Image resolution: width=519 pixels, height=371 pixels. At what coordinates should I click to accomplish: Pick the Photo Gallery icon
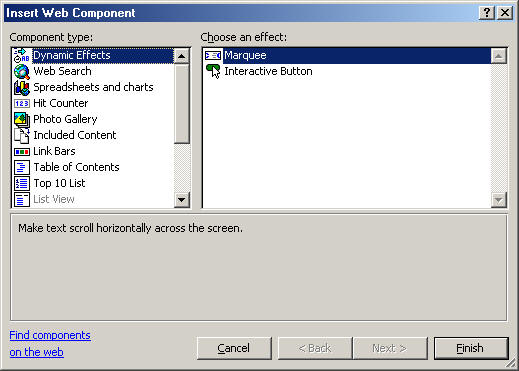pyautogui.click(x=22, y=119)
